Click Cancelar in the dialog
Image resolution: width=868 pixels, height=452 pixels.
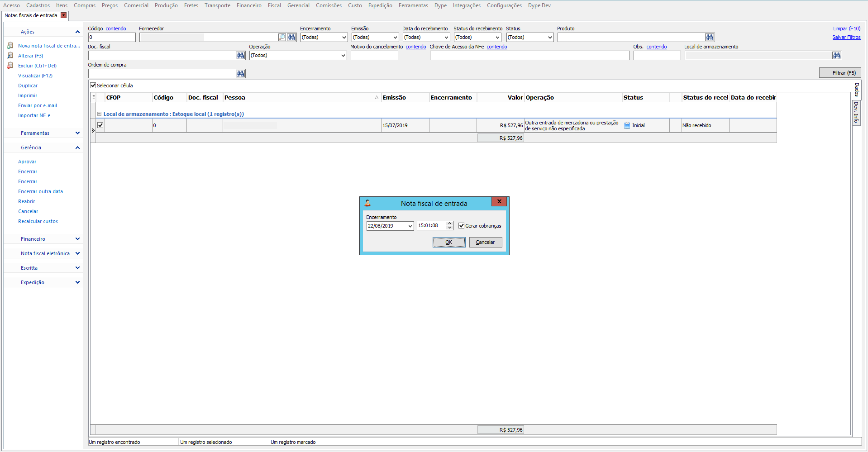486,243
